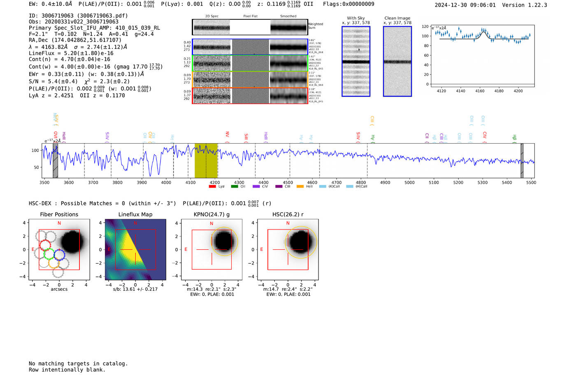Click the 's/b: 13.61 +/- 0.217' caption
The height and width of the screenshot is (392, 576).
click(135, 289)
